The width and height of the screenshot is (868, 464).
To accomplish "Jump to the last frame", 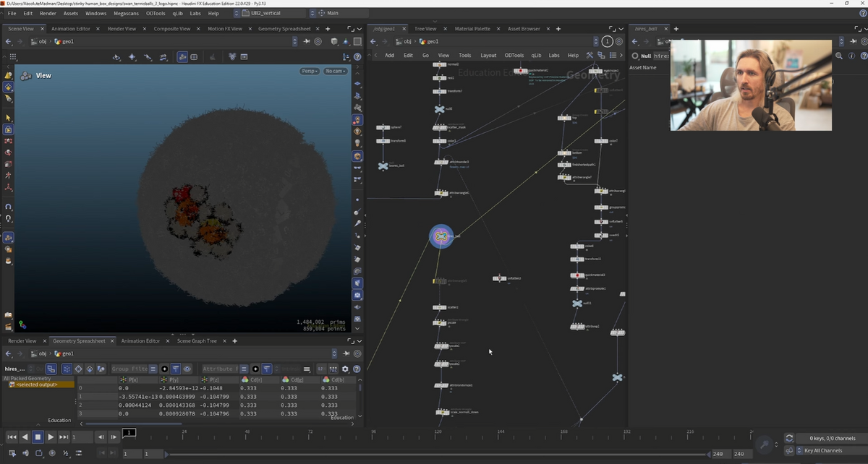I will click(64, 437).
